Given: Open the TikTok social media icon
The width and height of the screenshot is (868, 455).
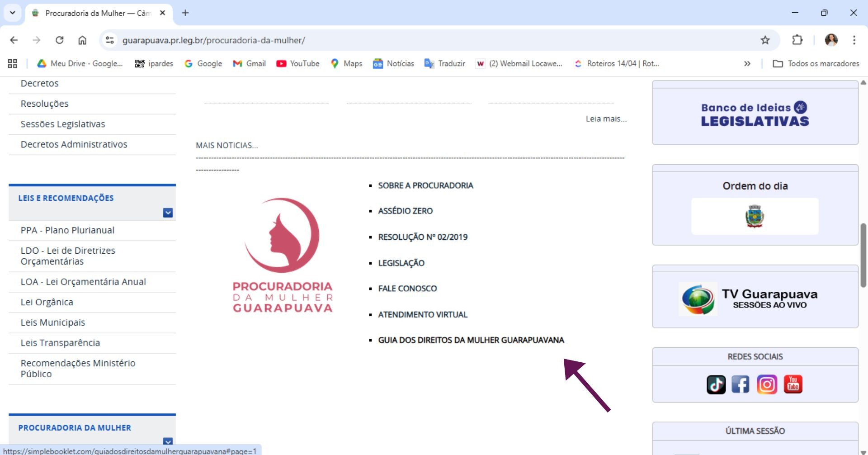Looking at the screenshot, I should point(716,384).
